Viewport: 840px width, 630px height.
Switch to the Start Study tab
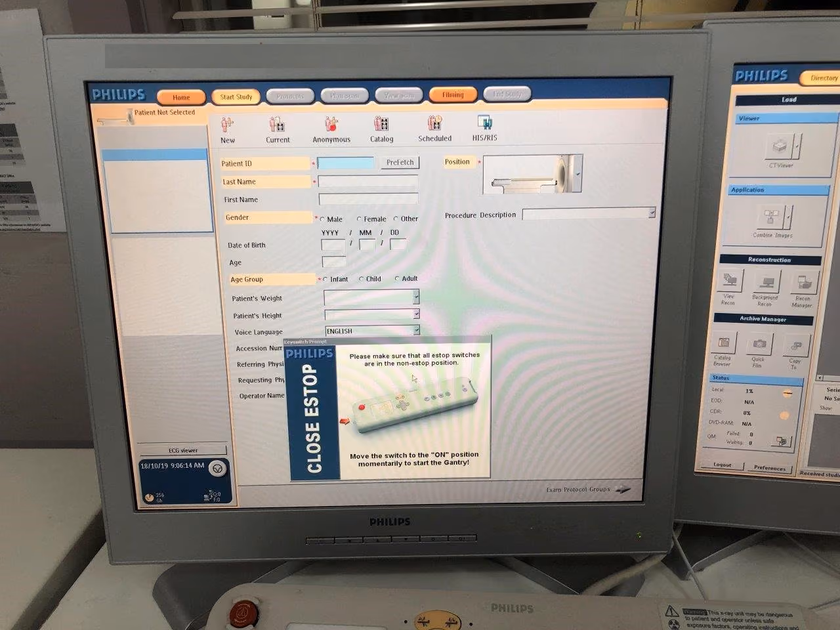pos(236,96)
